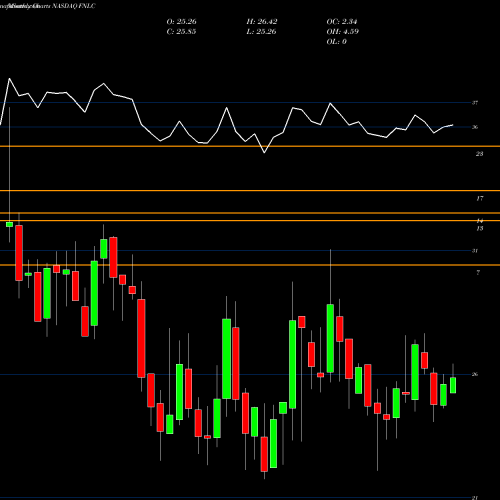The height and width of the screenshot is (500, 500).
Task: Select the OH: 4.59 reading
Action: click(342, 32)
